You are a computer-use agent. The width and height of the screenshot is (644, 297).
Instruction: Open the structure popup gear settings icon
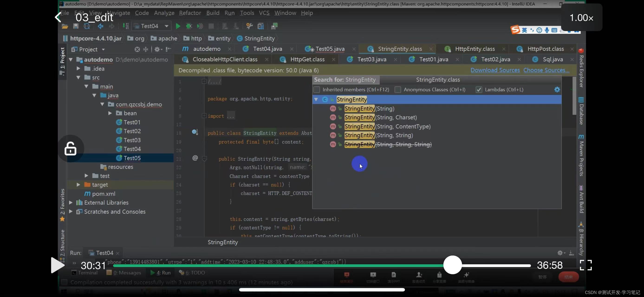tap(557, 89)
